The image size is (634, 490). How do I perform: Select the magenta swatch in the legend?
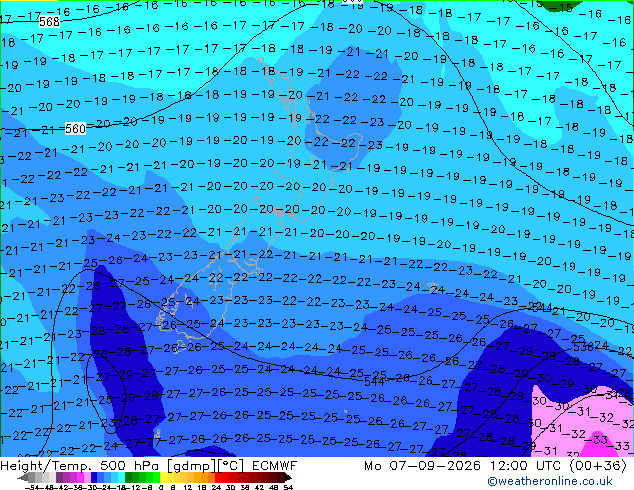80,477
